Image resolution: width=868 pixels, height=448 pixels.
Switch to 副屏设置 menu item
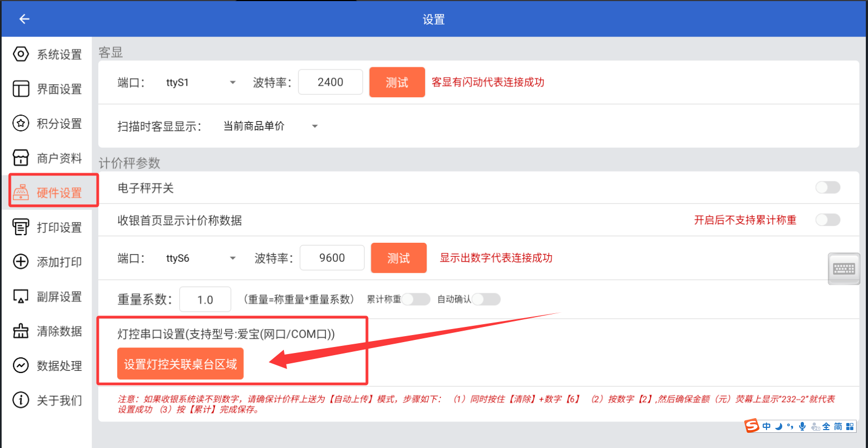coord(59,296)
